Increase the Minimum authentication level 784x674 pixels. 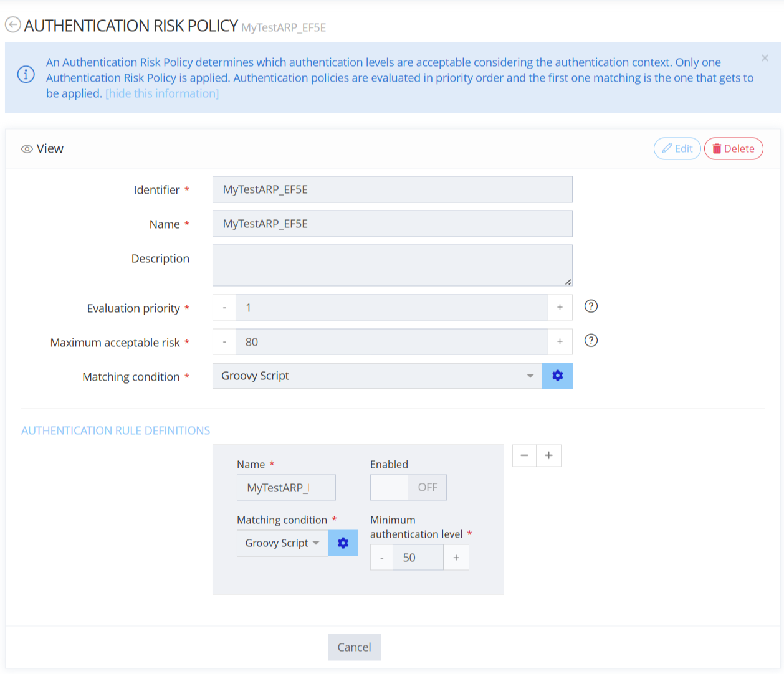(456, 558)
